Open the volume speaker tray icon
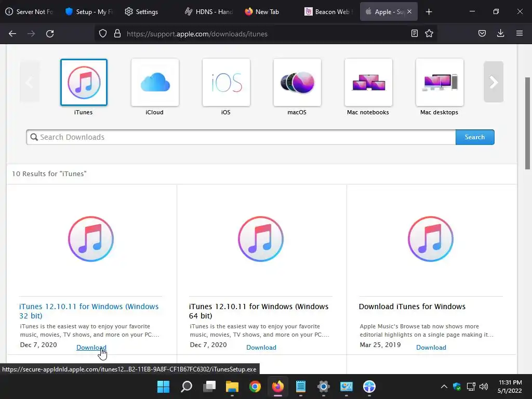Image resolution: width=532 pixels, height=399 pixels. click(484, 387)
